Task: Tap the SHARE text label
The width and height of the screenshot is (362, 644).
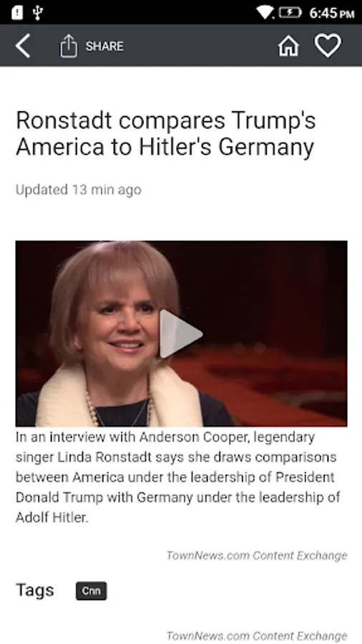Action: [104, 47]
